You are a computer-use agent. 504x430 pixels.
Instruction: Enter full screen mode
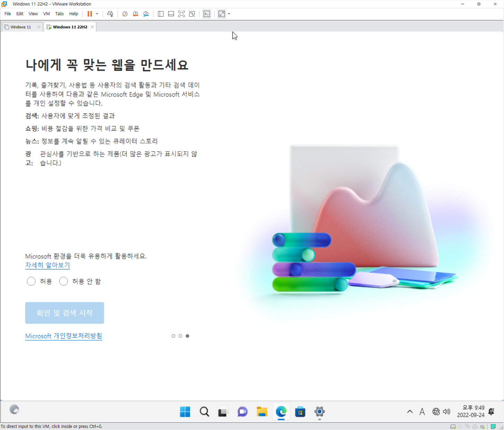pyautogui.click(x=182, y=14)
